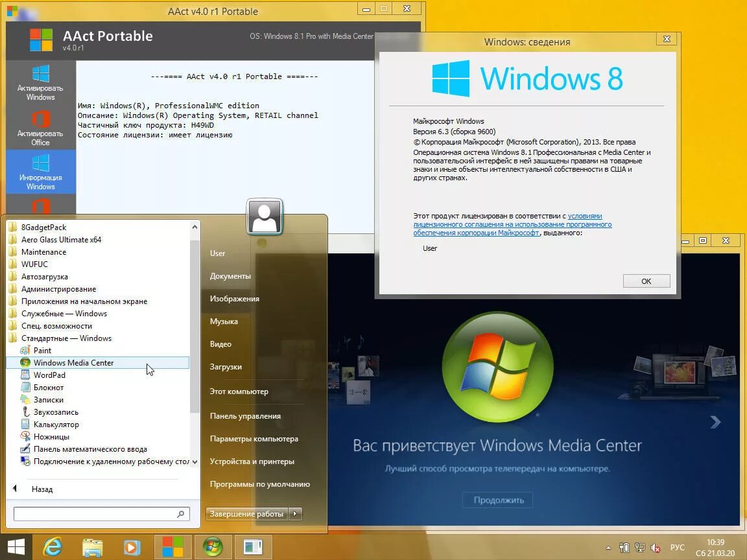The image size is (747, 560).
Task: Launch Ножницы snipping tool
Action: click(51, 437)
